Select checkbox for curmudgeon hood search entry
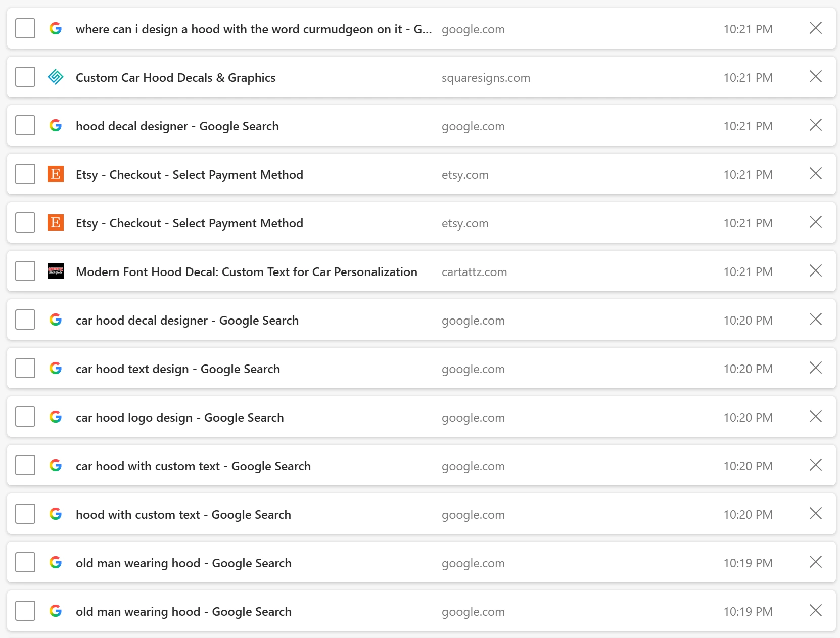840x638 pixels. [25, 29]
